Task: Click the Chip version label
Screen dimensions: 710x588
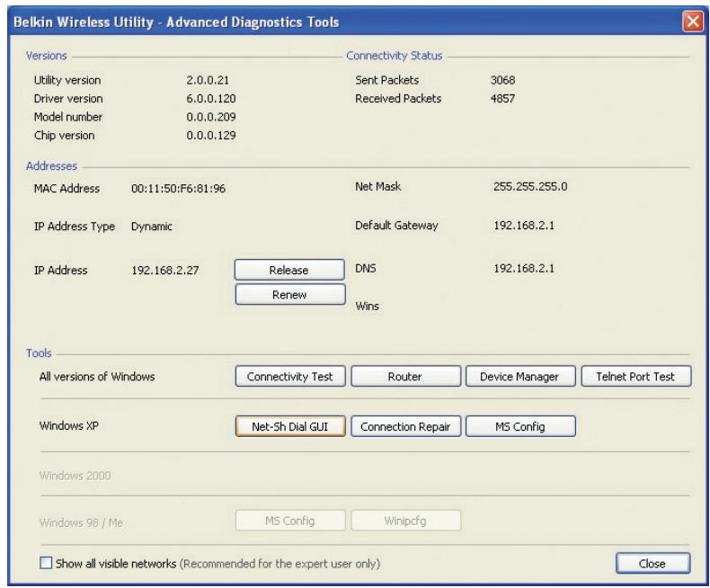Action: coord(65,135)
